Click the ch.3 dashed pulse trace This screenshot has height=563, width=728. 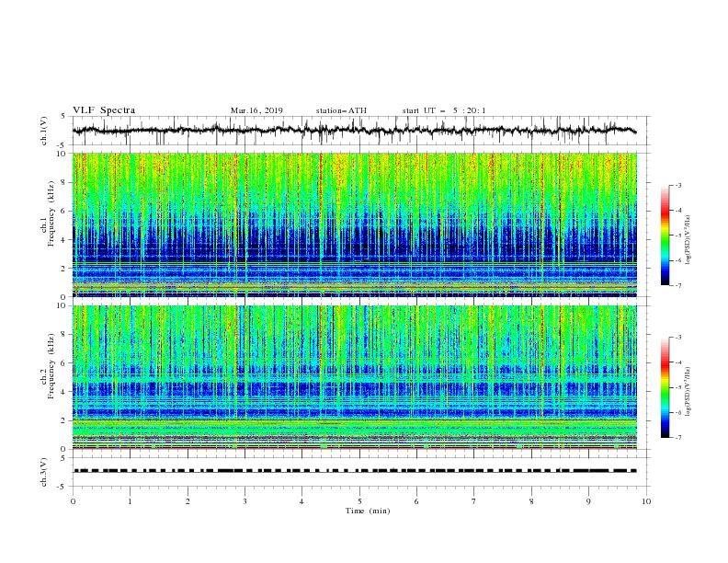tap(355, 471)
